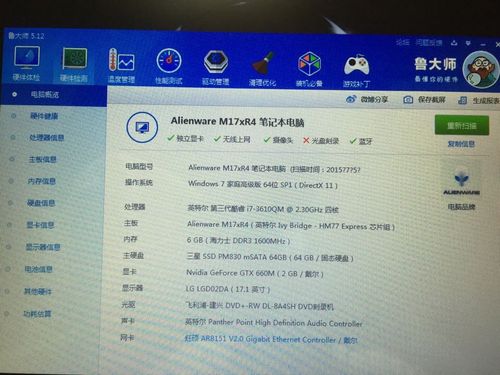Share via 微博分享 Weibo icon
Viewport: 500px width, 375px height.
pos(367,99)
